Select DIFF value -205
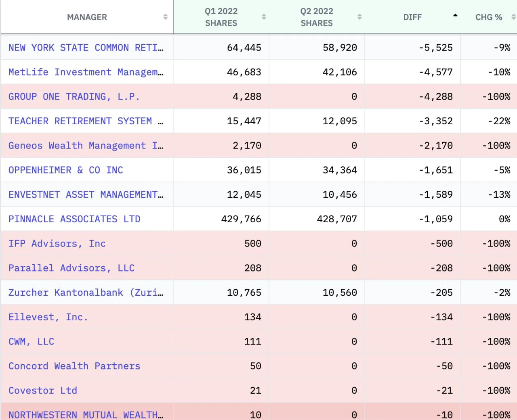Image resolution: width=517 pixels, height=420 pixels. point(441,293)
